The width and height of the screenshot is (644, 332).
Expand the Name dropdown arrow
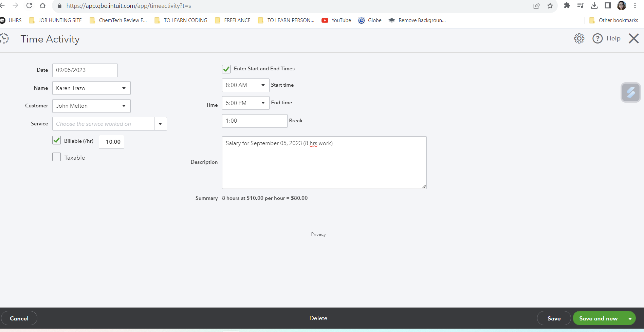[124, 88]
